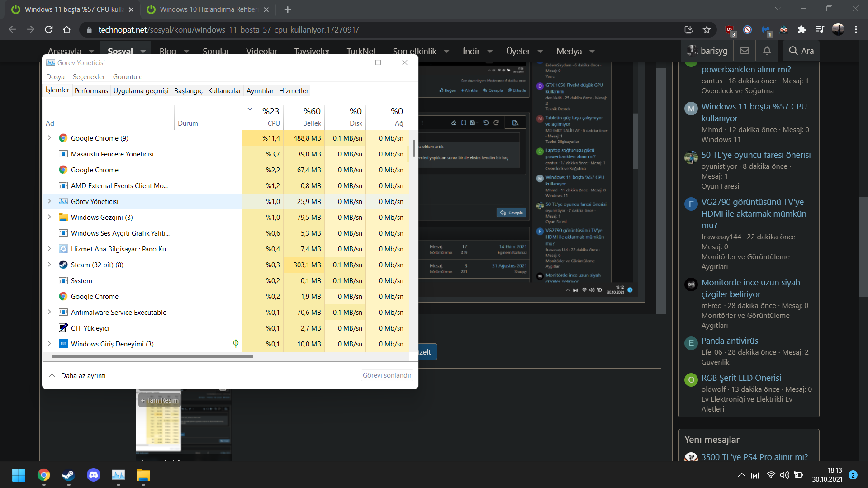The height and width of the screenshot is (488, 868).
Task: Open the RGB Şerit LED Önerisi thread
Action: pyautogui.click(x=741, y=378)
